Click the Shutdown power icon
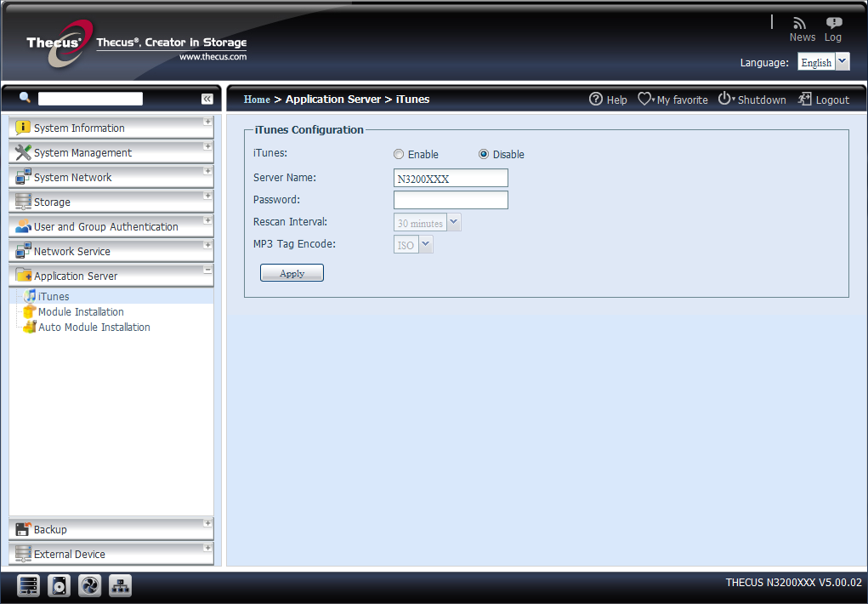Viewport: 868px width, 604px height. 724,99
